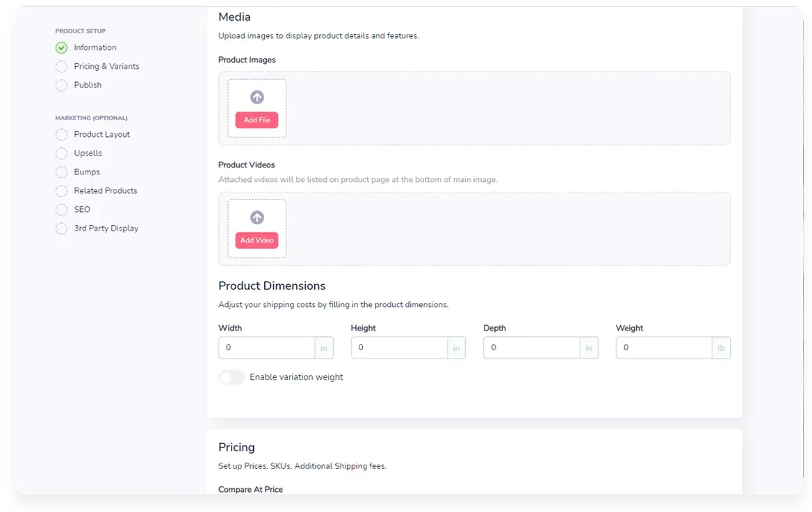This screenshot has width=812, height=512.
Task: Click the step circle next to Pricing & Variants
Action: 61,67
